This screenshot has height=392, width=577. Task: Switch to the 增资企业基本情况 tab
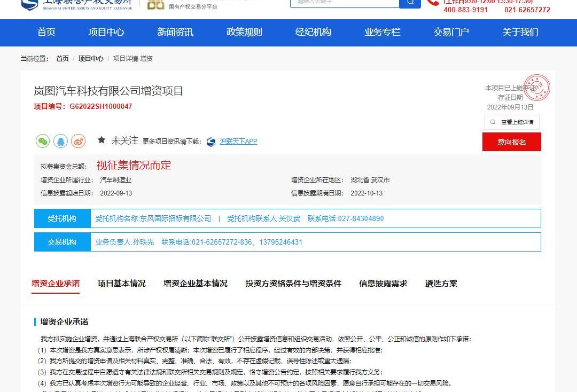point(196,284)
